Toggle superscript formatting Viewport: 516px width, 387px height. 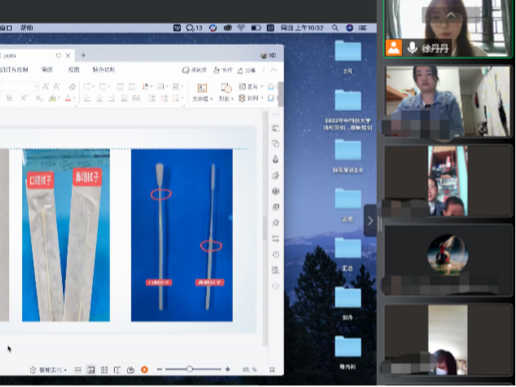[x=24, y=98]
